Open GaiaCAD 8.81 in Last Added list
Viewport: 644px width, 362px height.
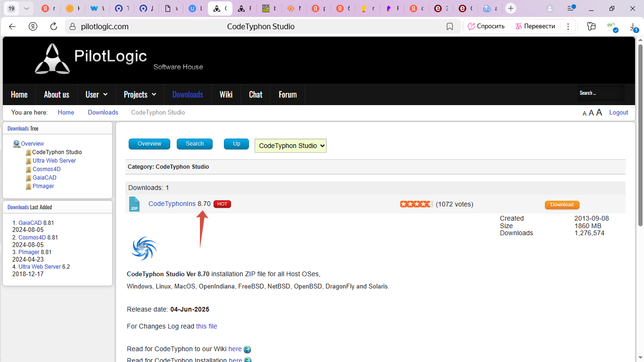click(x=30, y=223)
